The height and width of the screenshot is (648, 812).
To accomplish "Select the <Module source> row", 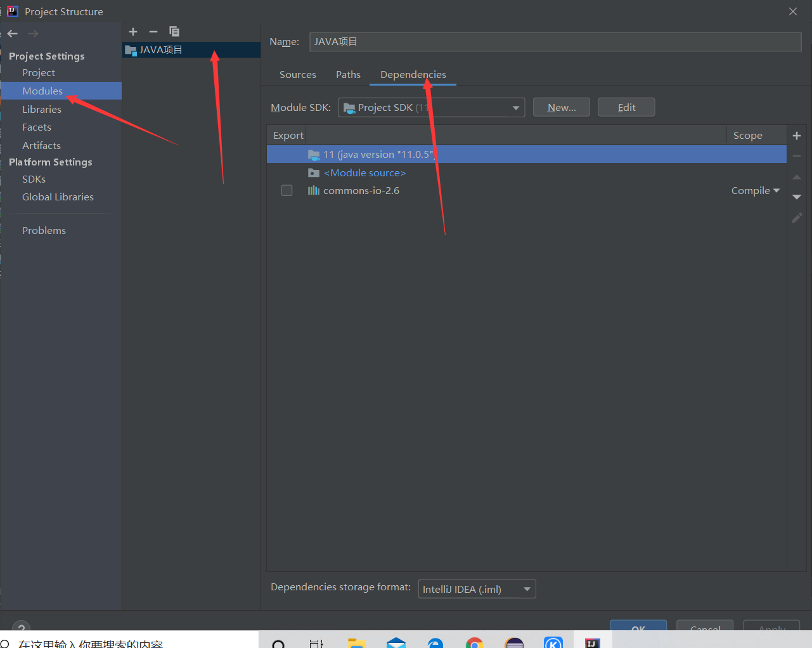I will pos(526,172).
